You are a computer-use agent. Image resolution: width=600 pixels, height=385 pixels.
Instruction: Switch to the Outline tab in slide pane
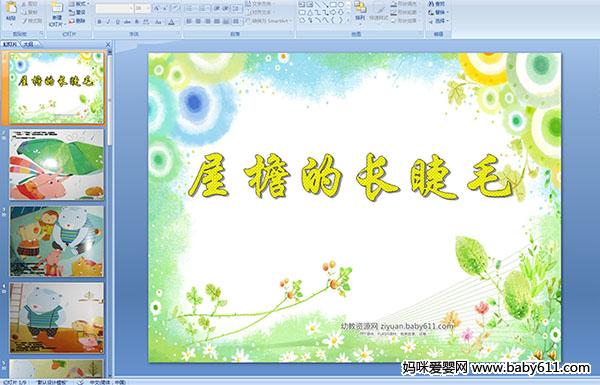[28, 44]
